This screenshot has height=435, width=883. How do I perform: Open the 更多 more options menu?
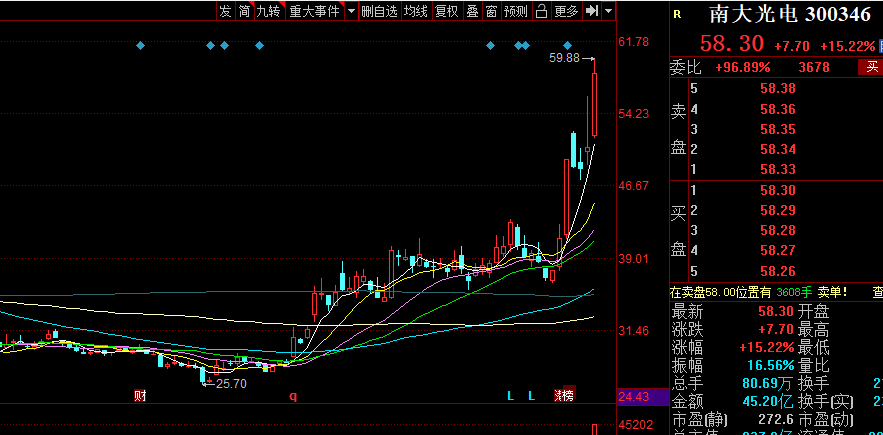point(566,11)
